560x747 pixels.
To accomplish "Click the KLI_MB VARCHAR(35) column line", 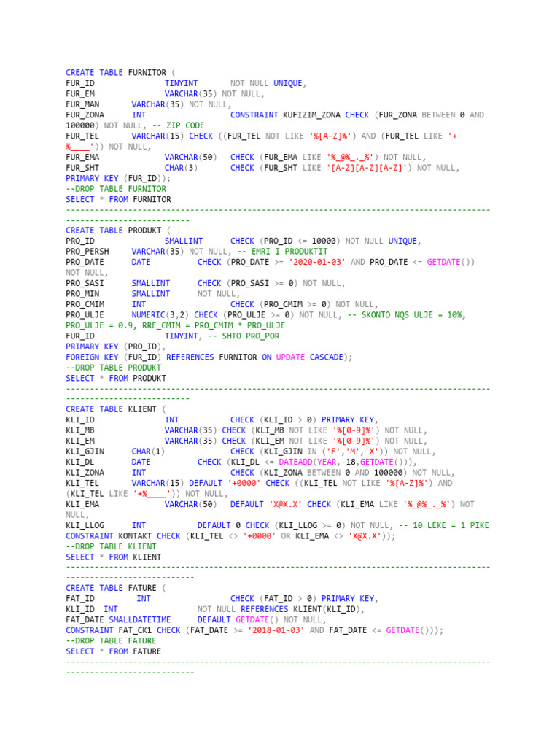I will 246,430.
